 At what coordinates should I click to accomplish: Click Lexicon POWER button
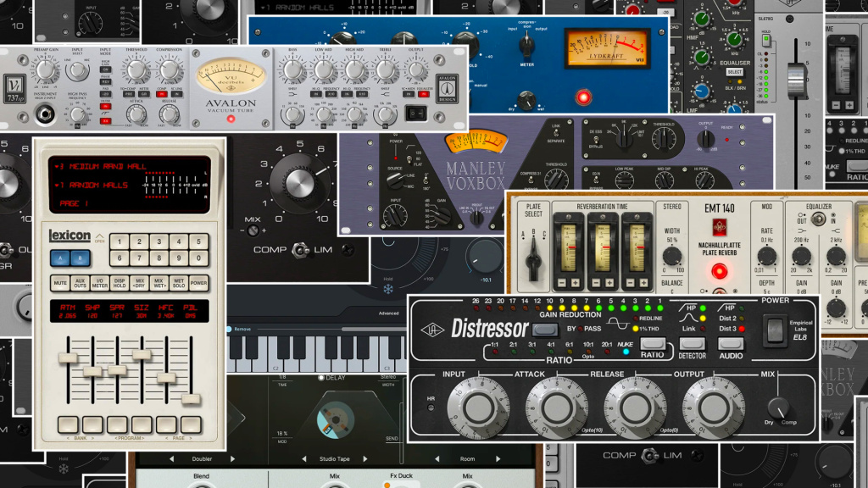[x=198, y=283]
